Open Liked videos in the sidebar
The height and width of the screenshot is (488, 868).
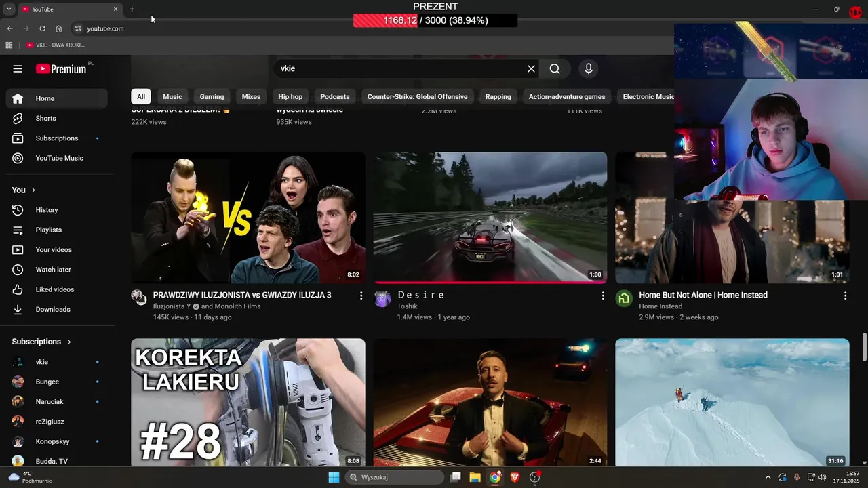coord(57,289)
